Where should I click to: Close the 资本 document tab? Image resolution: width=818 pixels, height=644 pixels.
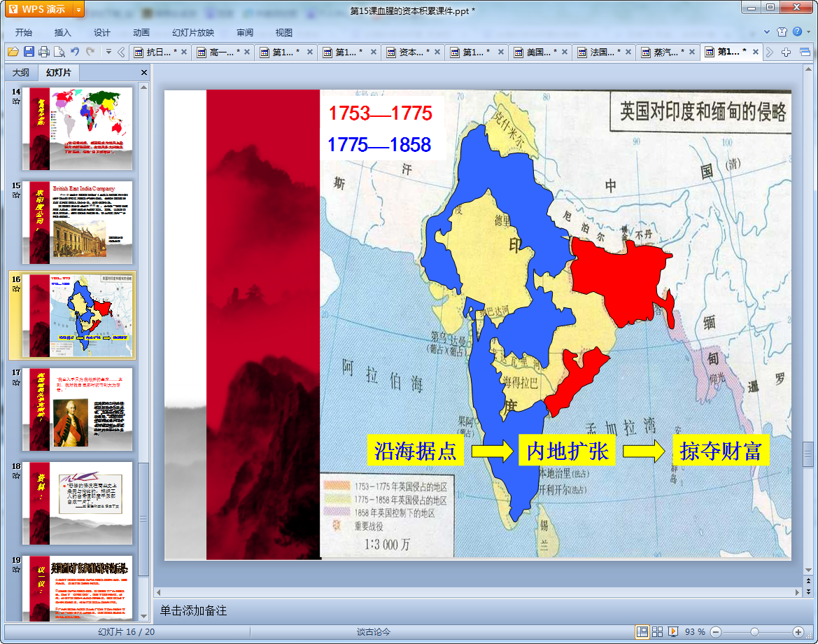(x=437, y=52)
